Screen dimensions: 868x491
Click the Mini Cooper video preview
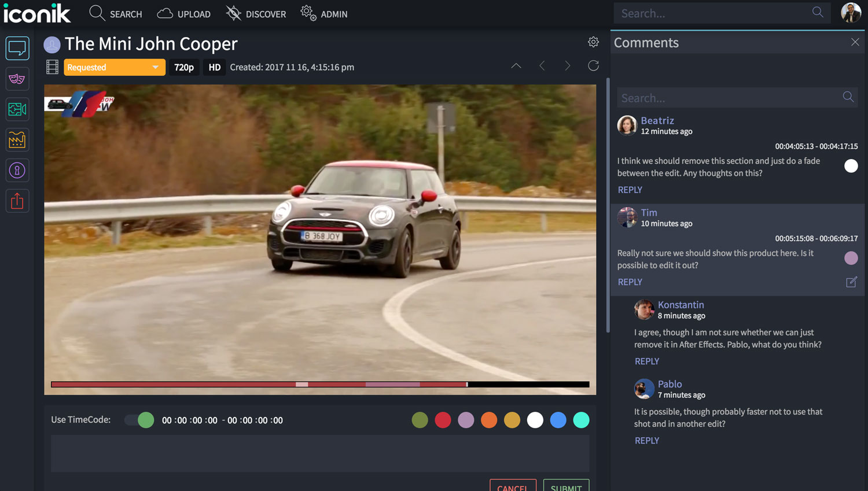pyautogui.click(x=320, y=239)
